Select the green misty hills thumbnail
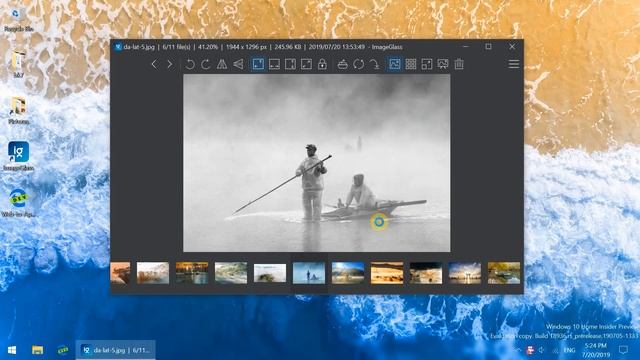640x360 pixels. tap(231, 273)
